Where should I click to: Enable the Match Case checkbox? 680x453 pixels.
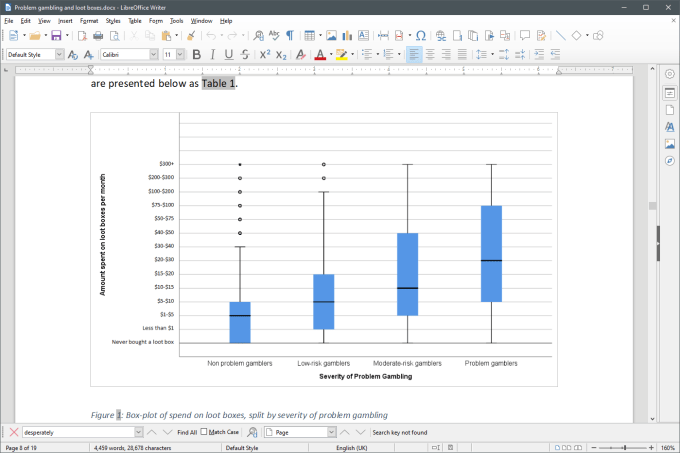point(205,432)
